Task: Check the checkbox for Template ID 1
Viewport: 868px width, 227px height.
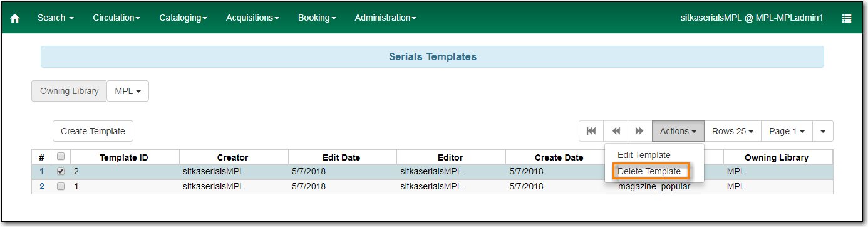Action: click(61, 186)
